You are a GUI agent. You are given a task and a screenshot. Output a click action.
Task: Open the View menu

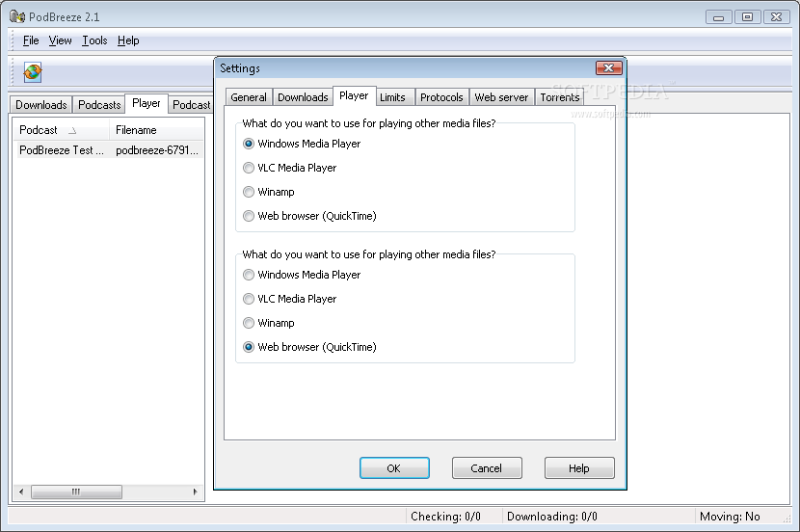coord(60,40)
